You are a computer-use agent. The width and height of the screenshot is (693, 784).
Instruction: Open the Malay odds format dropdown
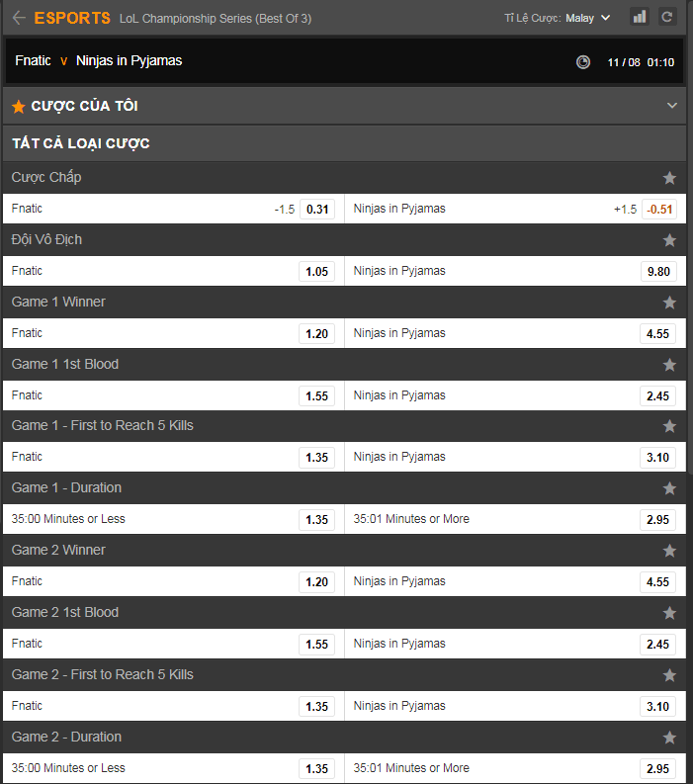tap(588, 18)
